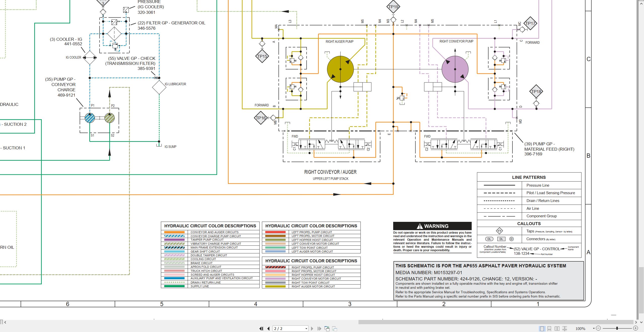Click '(3) COOLER - IG' label
Viewport: 644px width, 332px height.
[66, 41]
